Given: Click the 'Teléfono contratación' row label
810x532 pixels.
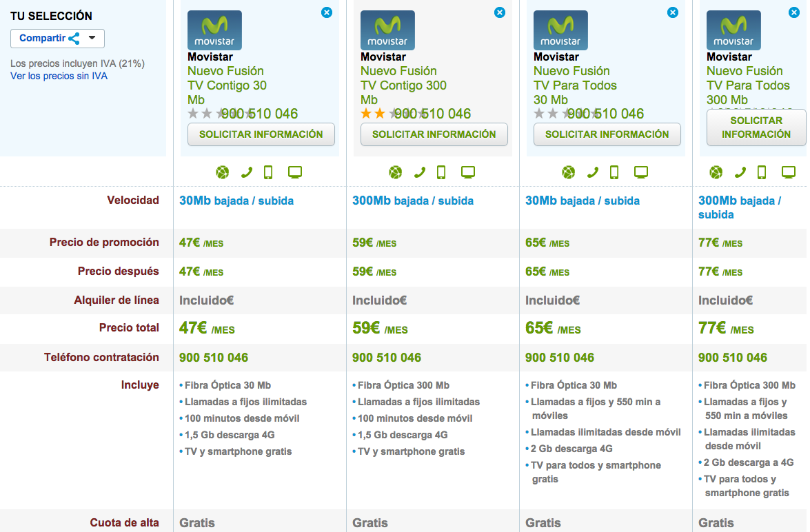Looking at the screenshot, I should (101, 357).
